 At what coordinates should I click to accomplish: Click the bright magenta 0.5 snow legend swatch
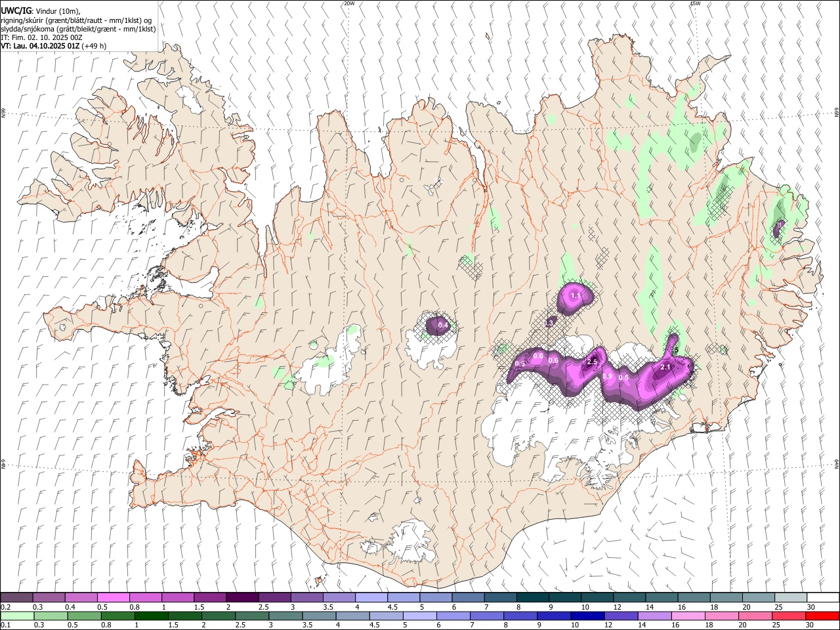113,597
